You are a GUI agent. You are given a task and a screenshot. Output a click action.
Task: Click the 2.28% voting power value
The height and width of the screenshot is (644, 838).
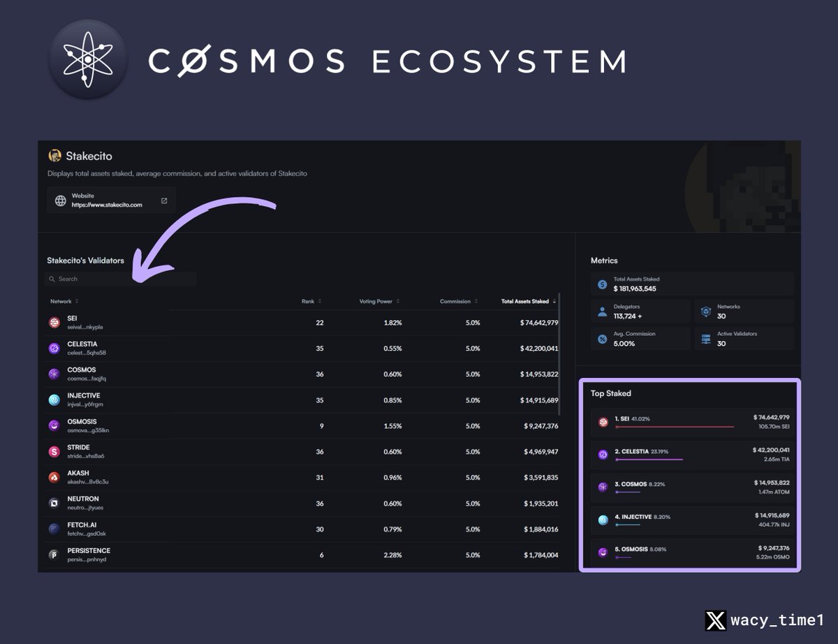click(x=393, y=555)
